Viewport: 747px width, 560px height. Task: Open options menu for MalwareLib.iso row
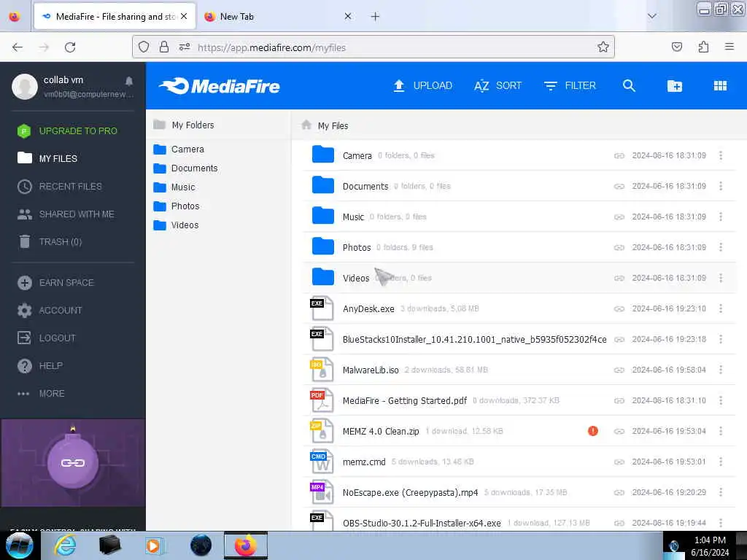pyautogui.click(x=721, y=370)
